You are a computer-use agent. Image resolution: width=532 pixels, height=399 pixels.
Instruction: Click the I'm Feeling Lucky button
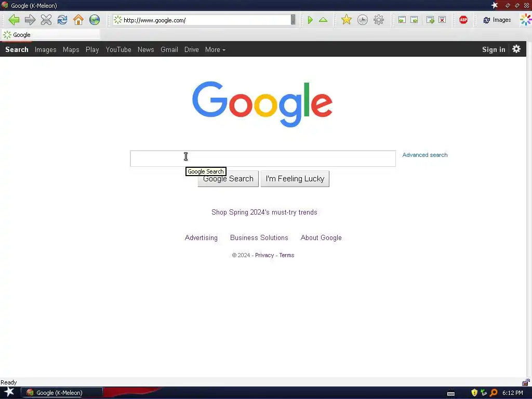295,179
